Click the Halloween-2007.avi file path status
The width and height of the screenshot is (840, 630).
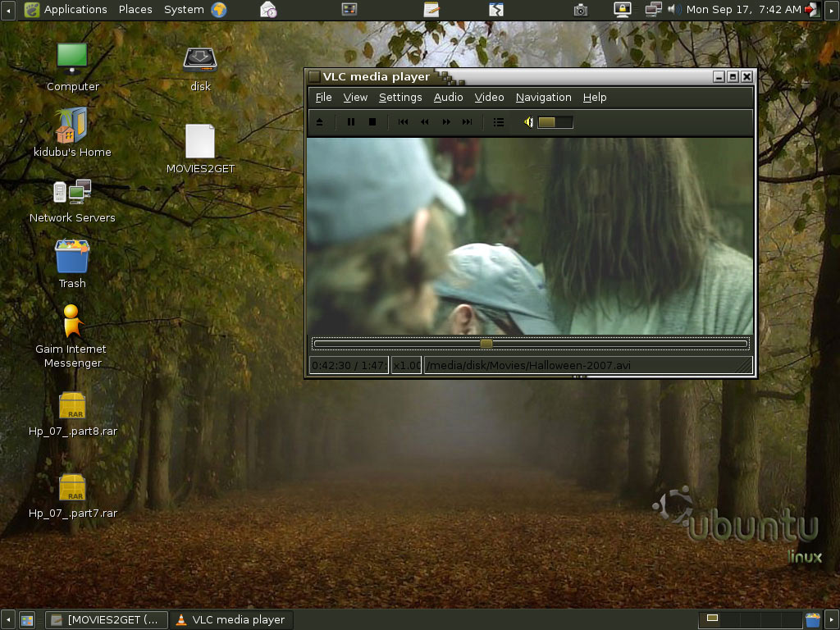(588, 365)
